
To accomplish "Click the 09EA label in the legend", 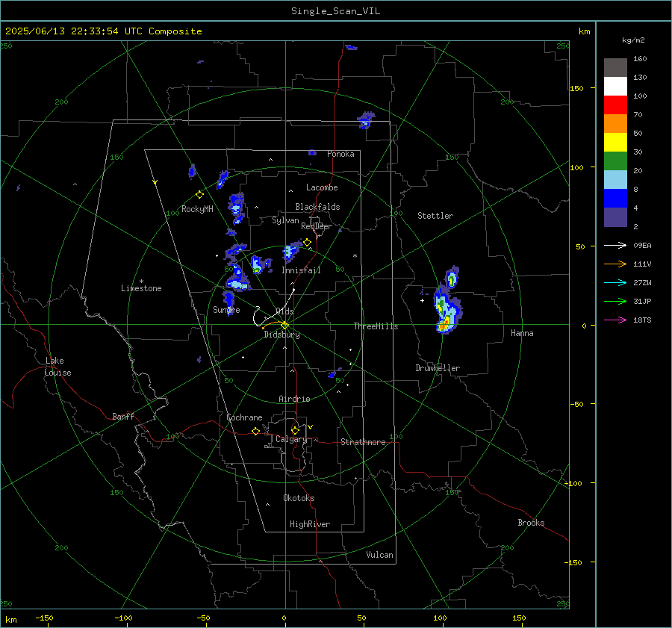I will 642,245.
